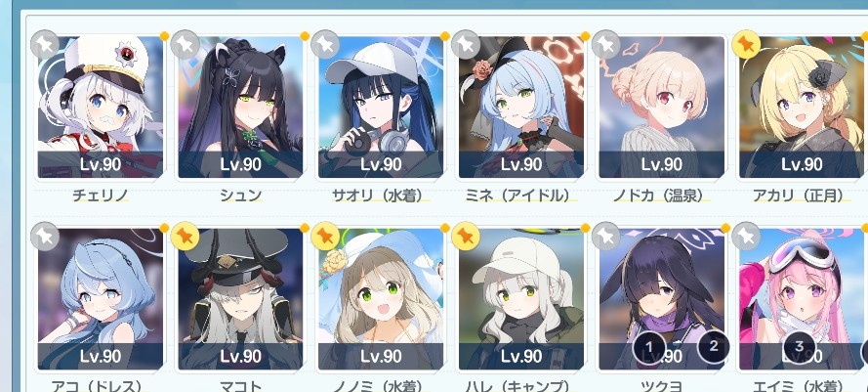Pin the ミネ（アイドル） character card
The width and height of the screenshot is (868, 392).
click(x=466, y=44)
